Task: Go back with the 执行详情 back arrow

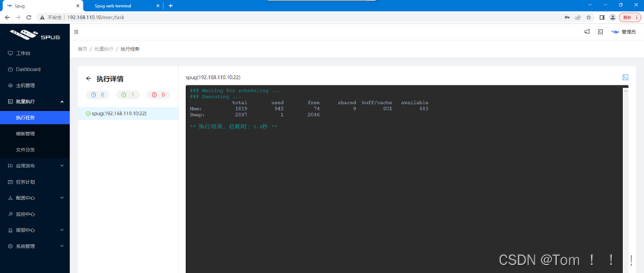Action: pyautogui.click(x=89, y=78)
